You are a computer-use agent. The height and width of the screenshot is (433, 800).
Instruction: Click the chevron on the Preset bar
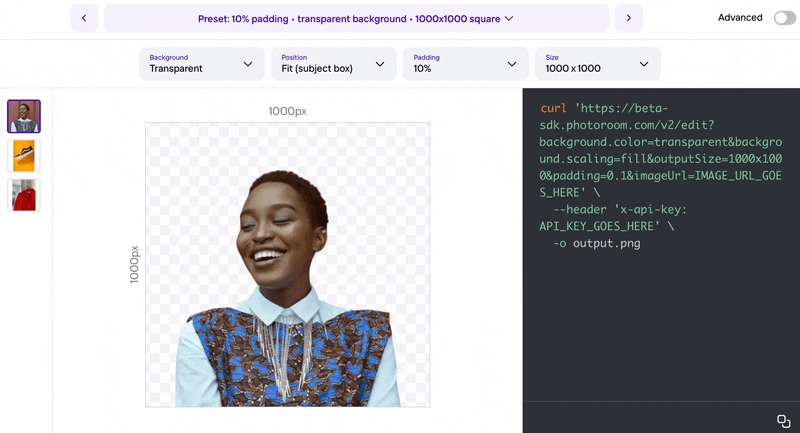(509, 18)
